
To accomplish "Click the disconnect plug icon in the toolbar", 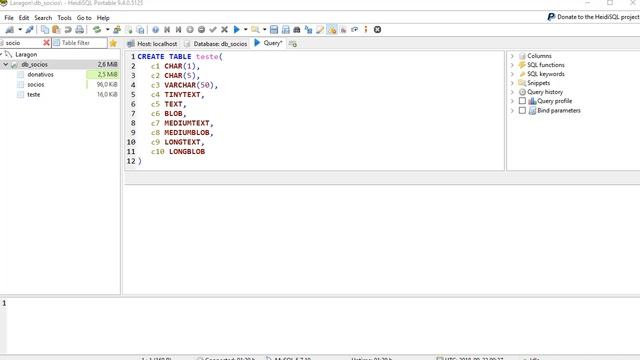I will (x=29, y=30).
